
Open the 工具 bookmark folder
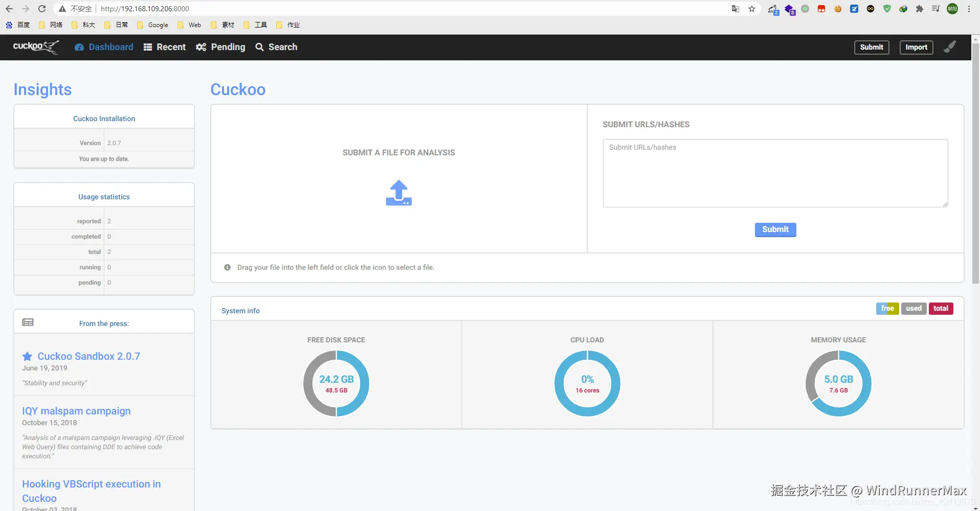click(x=255, y=25)
